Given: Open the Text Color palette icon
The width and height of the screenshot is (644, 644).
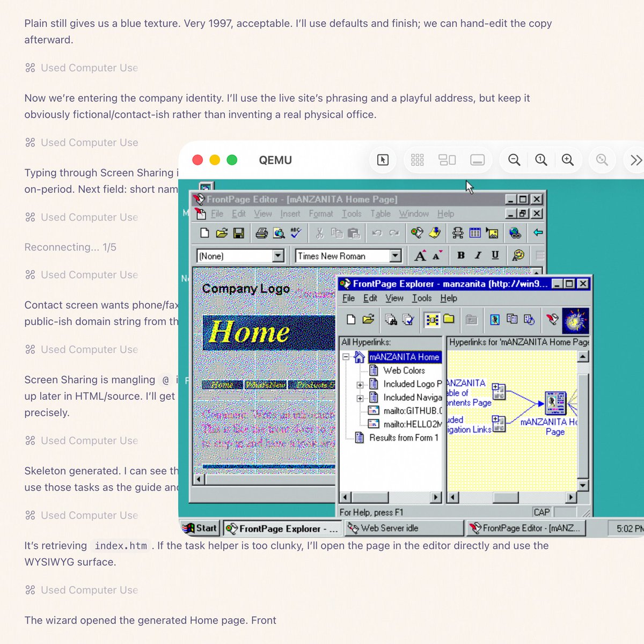Looking at the screenshot, I should [518, 256].
